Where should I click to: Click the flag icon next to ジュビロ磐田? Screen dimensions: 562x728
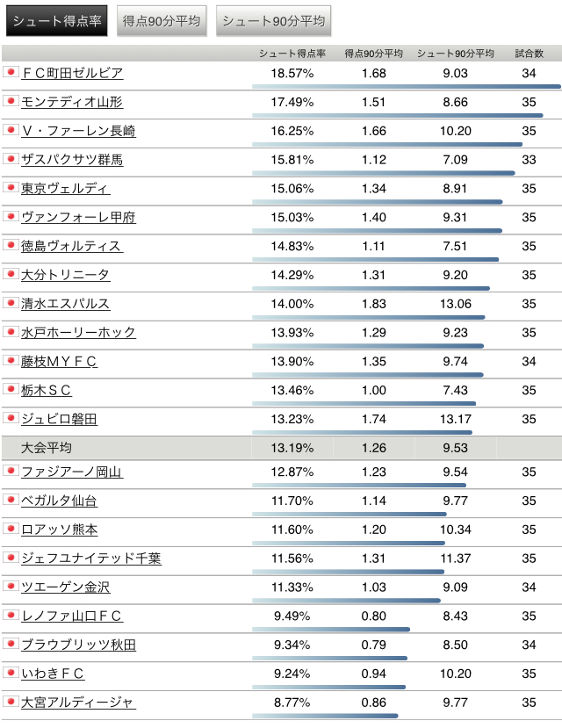click(x=11, y=418)
